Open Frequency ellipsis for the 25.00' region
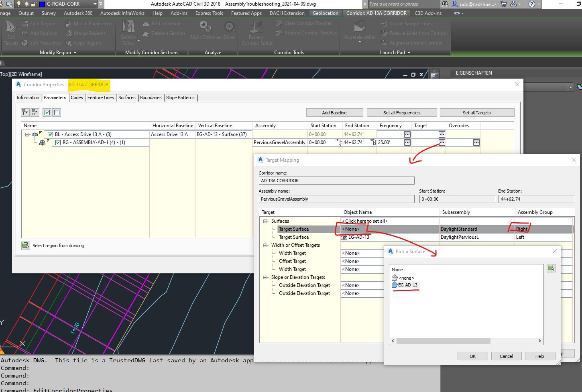Screen dimensions: 582x392 click(407, 142)
